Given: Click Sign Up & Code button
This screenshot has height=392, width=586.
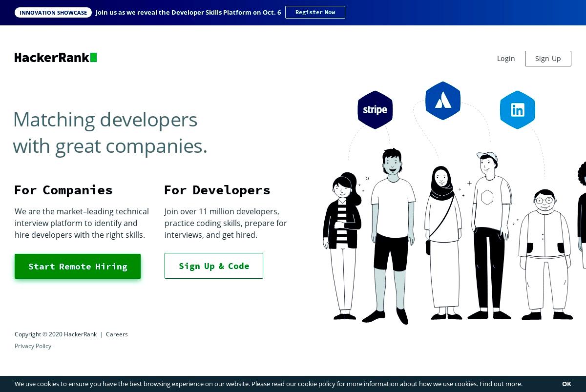Looking at the screenshot, I should pos(214,266).
